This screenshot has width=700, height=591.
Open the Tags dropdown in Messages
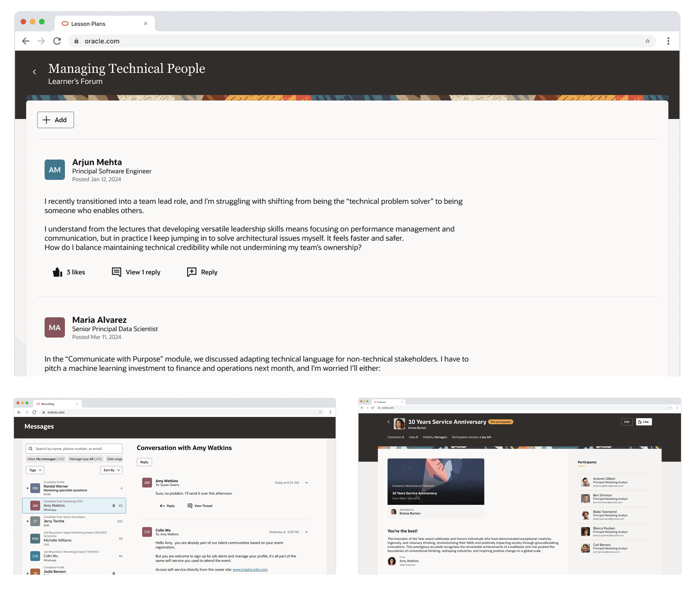(x=35, y=470)
